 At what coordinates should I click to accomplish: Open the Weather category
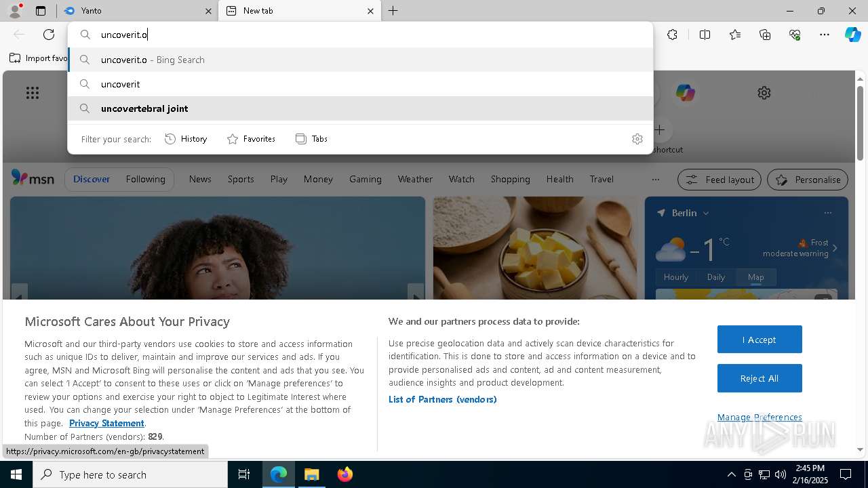[x=415, y=180]
